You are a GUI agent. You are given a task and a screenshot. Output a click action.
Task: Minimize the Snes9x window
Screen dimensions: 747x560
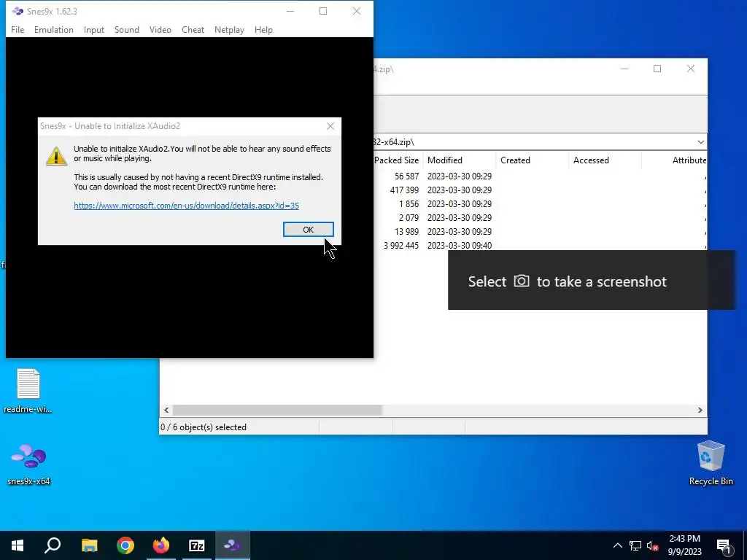[290, 11]
